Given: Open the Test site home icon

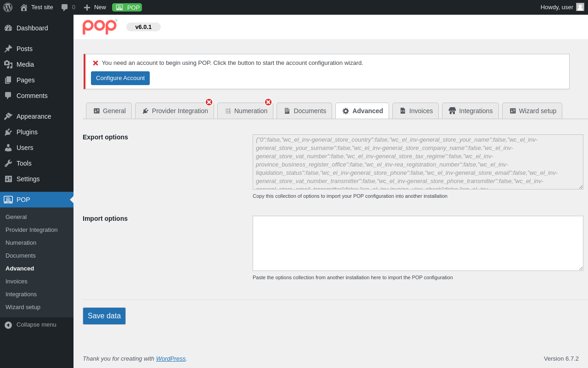Looking at the screenshot, I should tap(24, 7).
